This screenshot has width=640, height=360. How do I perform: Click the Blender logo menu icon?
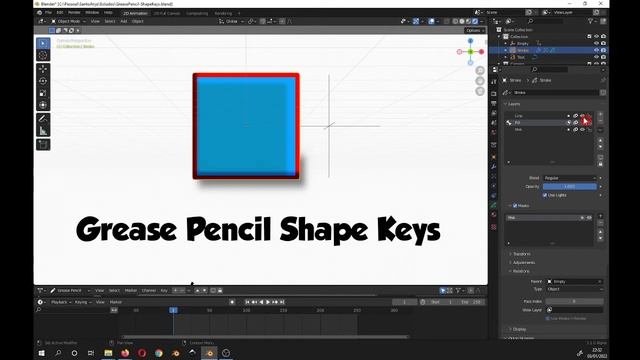(40, 13)
